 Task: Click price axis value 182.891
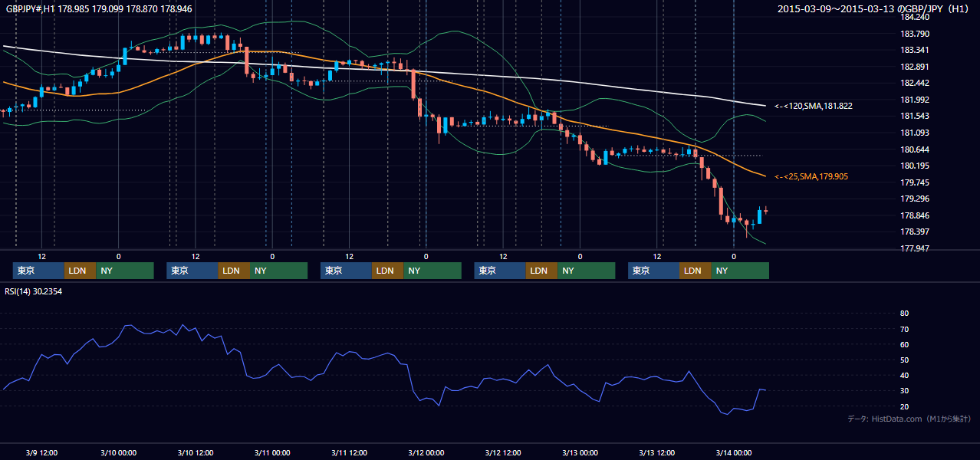pyautogui.click(x=915, y=67)
